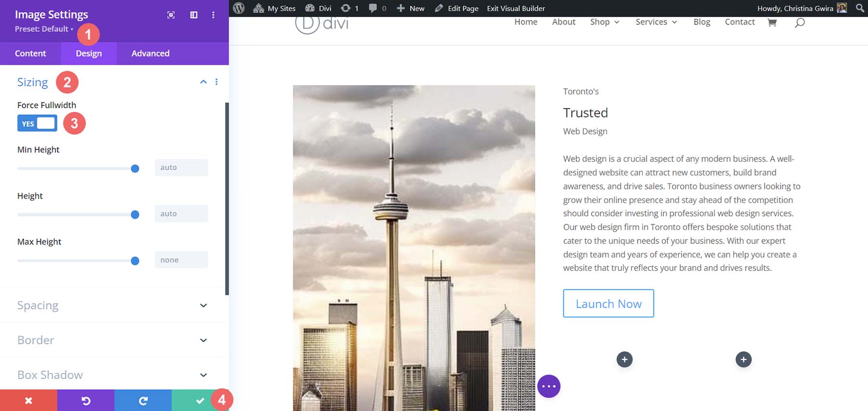
Task: Click the settings panel vertical scrollbar
Action: coord(227,199)
